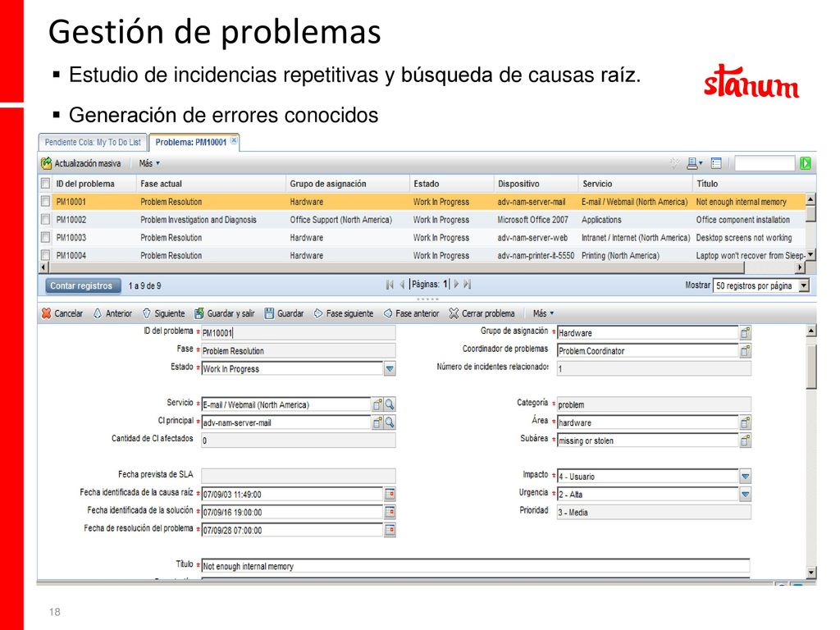Open the print icon dropdown arrow
This screenshot has height=630, width=840.
701,163
